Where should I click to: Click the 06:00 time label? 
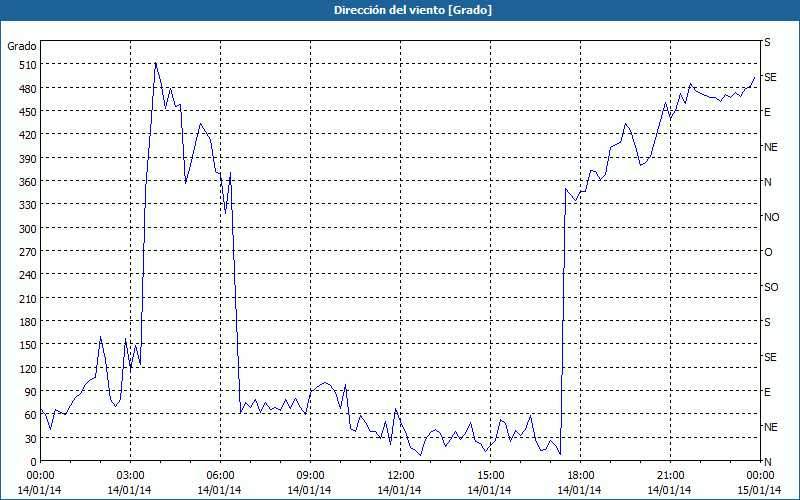(220, 476)
